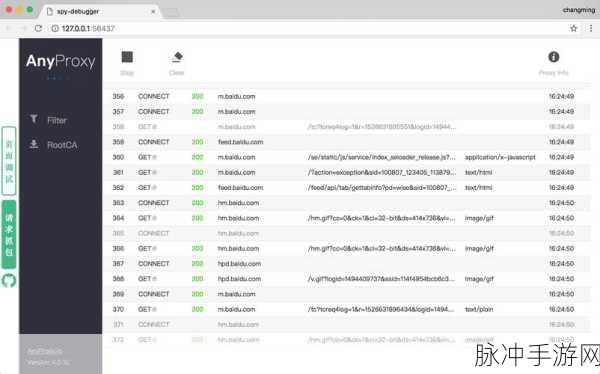Click the text/html type in row 361
The image size is (600, 374).
click(478, 173)
